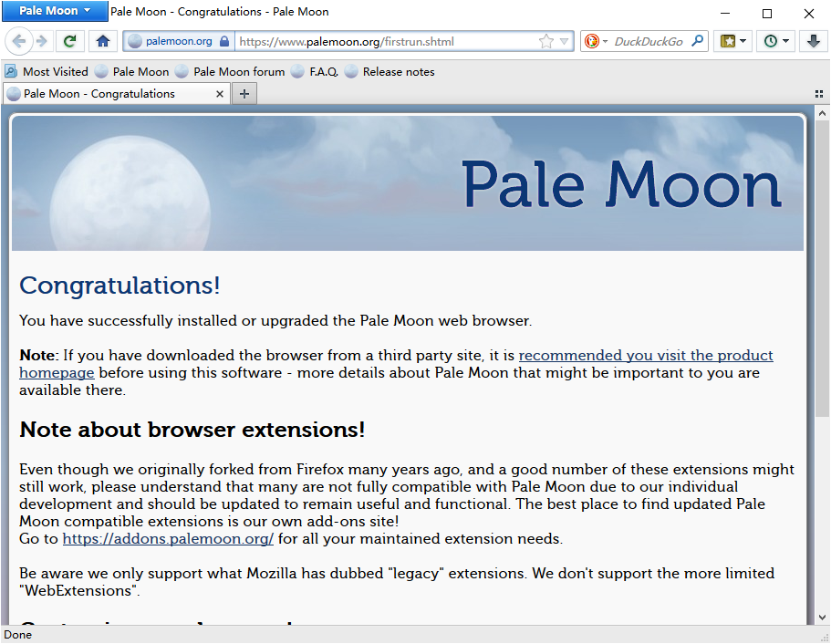Open the browser Home page
Viewport: 831px width, 644px height.
point(102,40)
